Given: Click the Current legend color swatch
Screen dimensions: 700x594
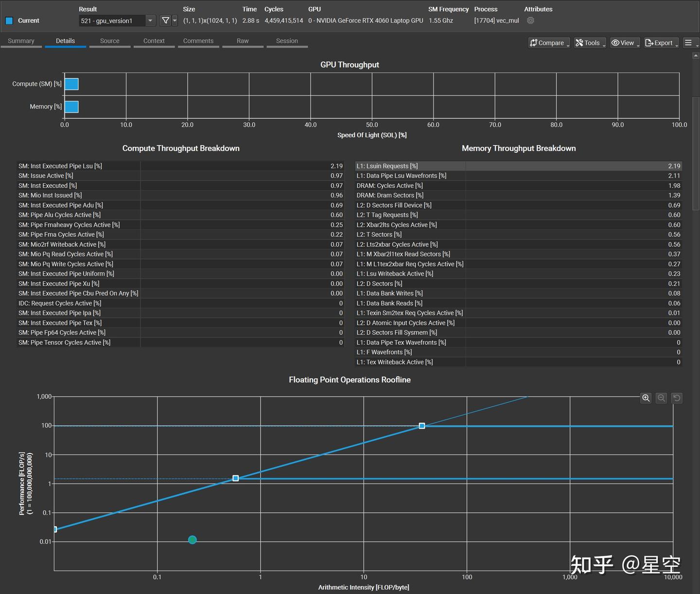Looking at the screenshot, I should pos(8,20).
